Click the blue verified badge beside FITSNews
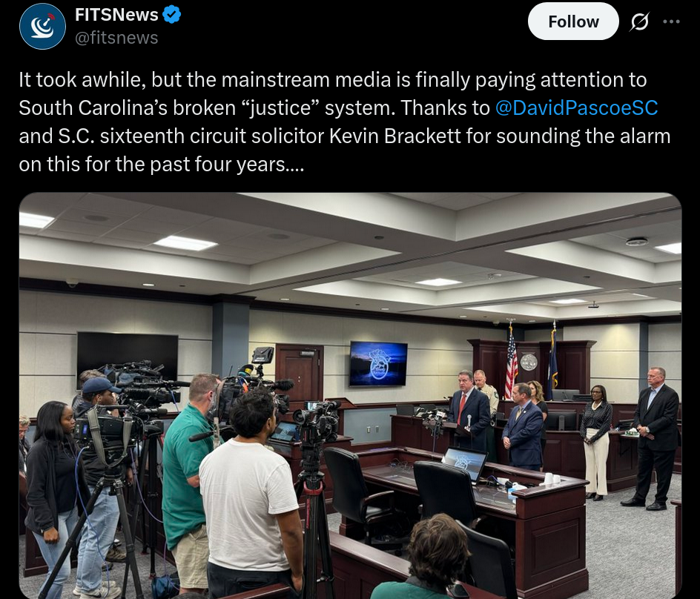Image resolution: width=700 pixels, height=599 pixels. [x=171, y=15]
